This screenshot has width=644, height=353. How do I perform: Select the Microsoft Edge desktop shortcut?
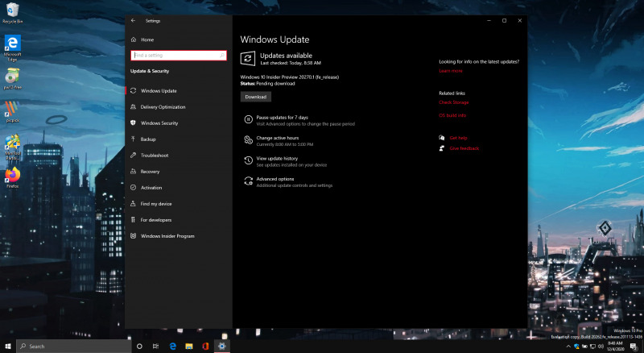click(12, 48)
